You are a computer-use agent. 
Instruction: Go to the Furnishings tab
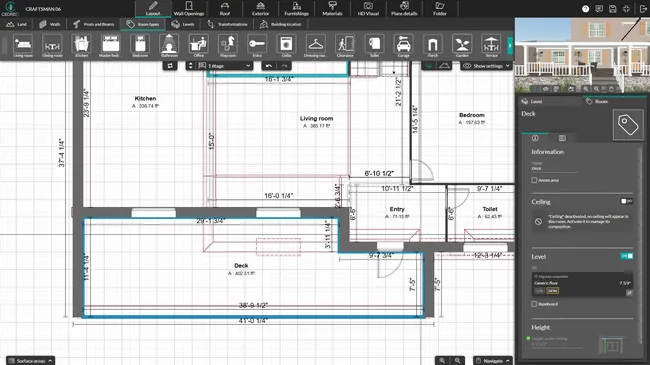[296, 9]
